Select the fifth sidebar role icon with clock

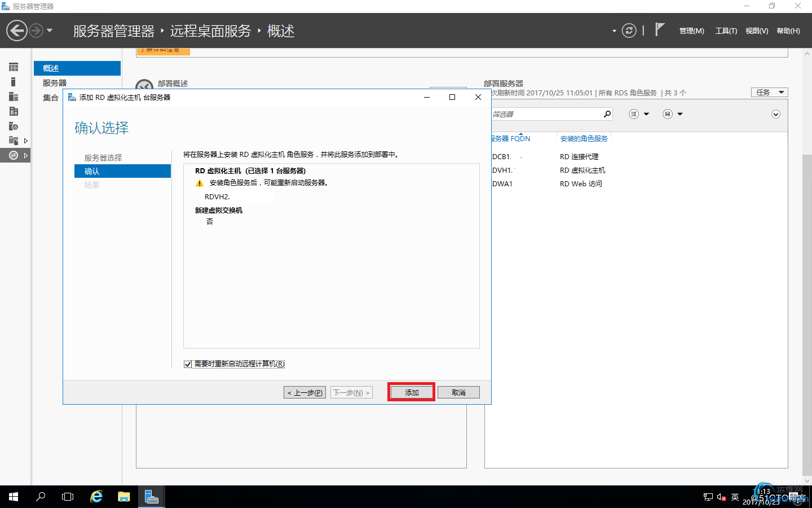(x=14, y=126)
